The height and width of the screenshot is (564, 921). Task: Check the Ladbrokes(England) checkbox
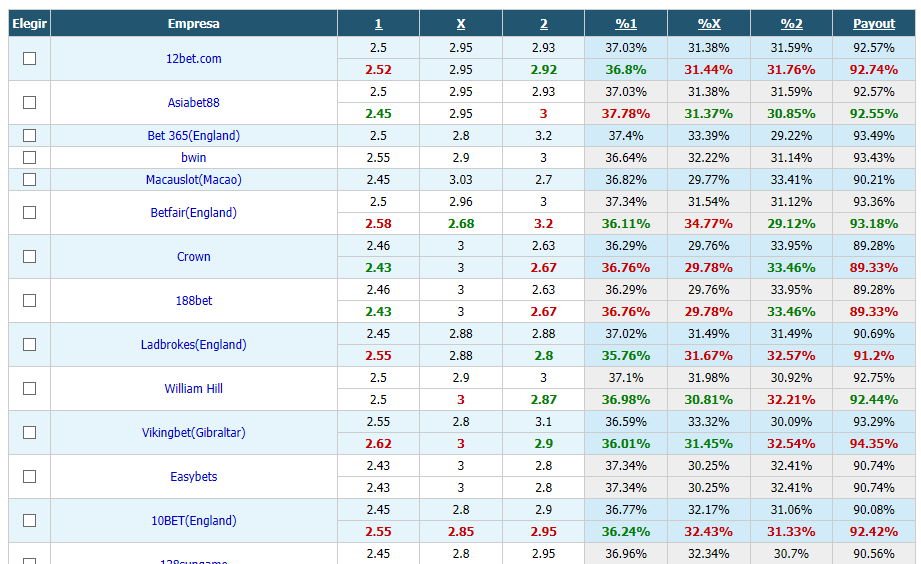(29, 344)
